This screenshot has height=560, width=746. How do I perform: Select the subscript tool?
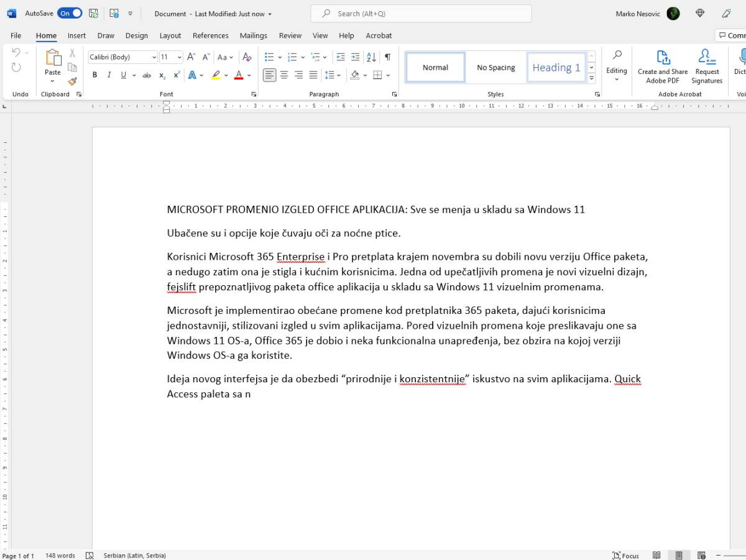click(162, 75)
